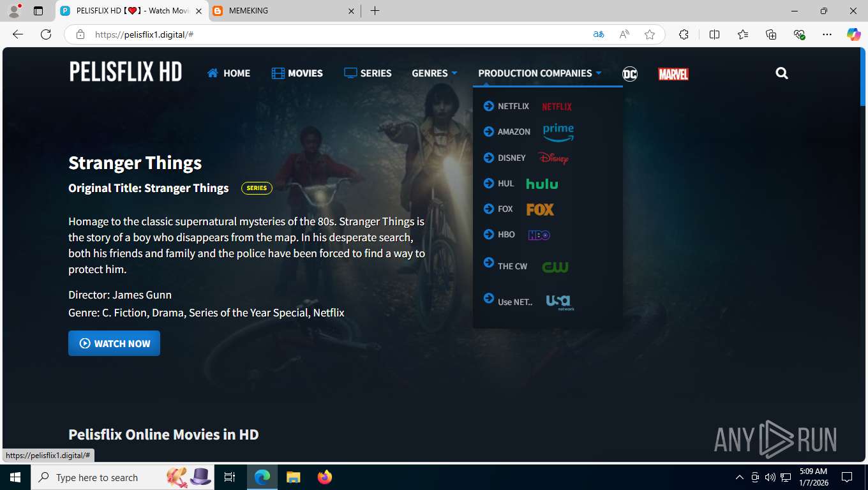Select HBO entry in dropdown

click(506, 234)
